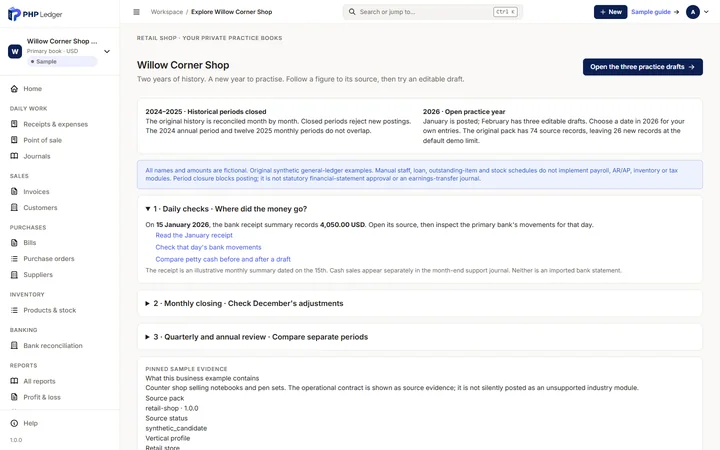The height and width of the screenshot is (450, 720).
Task: Click the Customers icon
Action: [14, 208]
